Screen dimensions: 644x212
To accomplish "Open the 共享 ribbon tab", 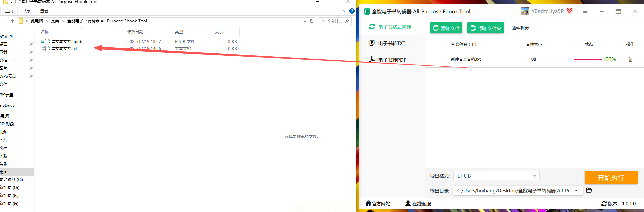I will pos(27,11).
